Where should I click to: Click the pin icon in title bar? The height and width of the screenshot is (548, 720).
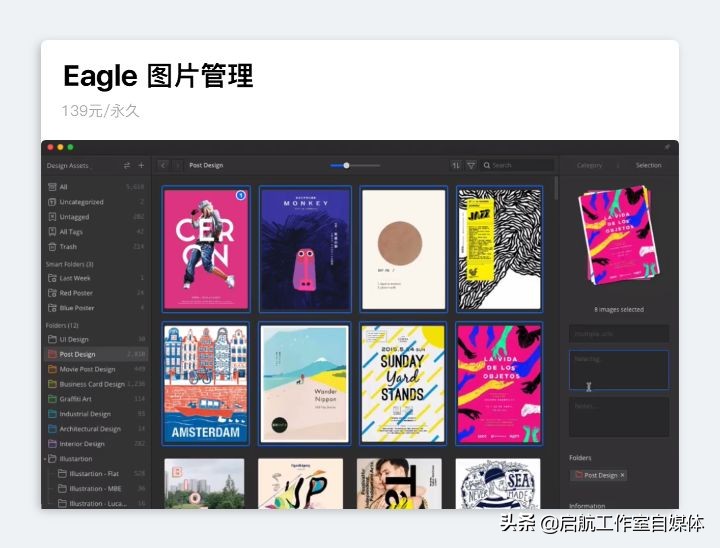[x=667, y=147]
